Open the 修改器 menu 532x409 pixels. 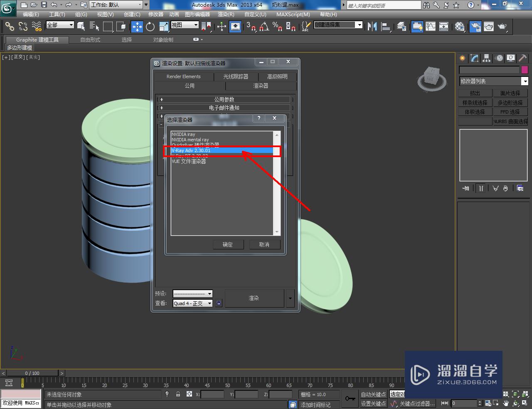click(156, 14)
